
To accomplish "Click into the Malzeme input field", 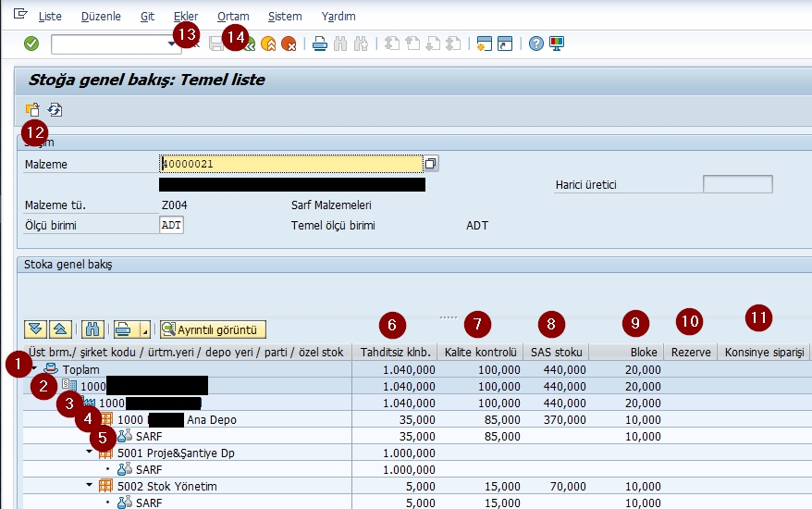I will [x=291, y=164].
